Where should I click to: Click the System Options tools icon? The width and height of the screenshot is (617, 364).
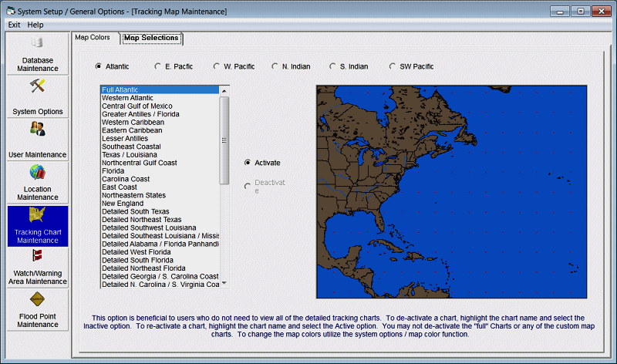click(x=37, y=86)
